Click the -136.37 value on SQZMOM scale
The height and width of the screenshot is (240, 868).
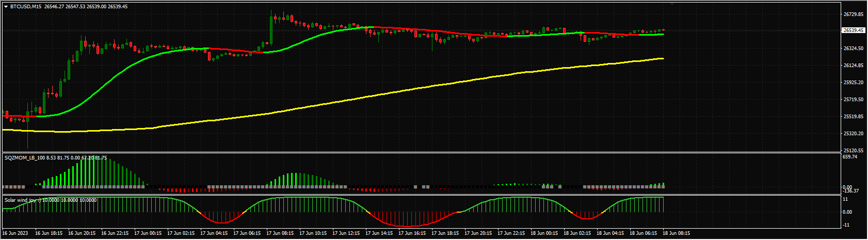(x=851, y=191)
